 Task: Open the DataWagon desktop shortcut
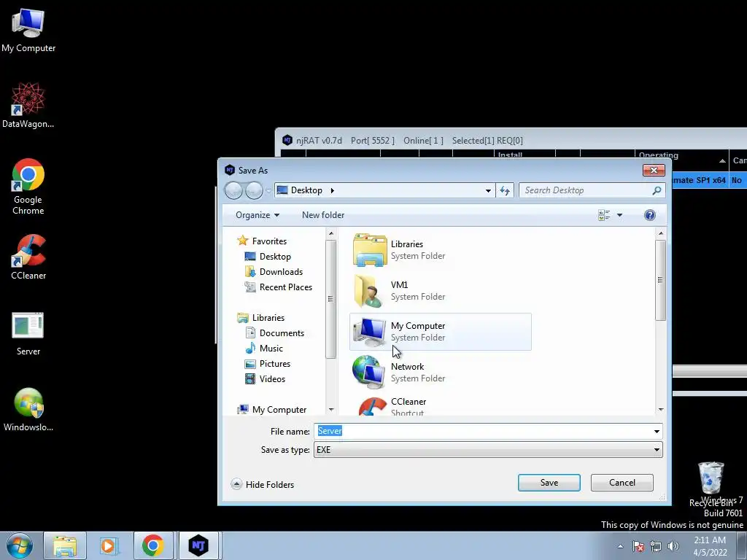[x=28, y=105]
